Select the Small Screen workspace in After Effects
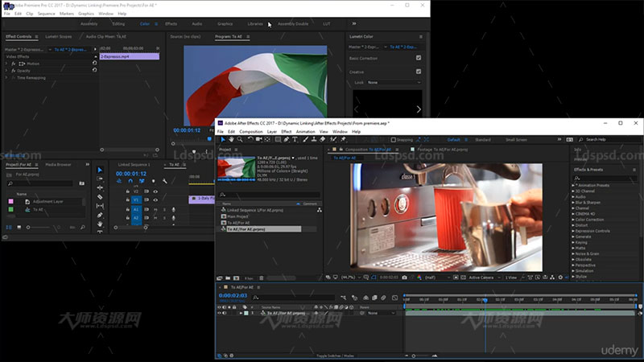Viewport: 644px width, 362px height. coord(516,140)
